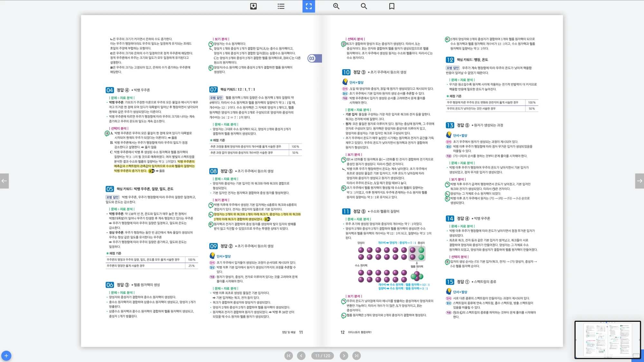This screenshot has height=362, width=644.
Task: Go to the first page
Action: point(289,356)
